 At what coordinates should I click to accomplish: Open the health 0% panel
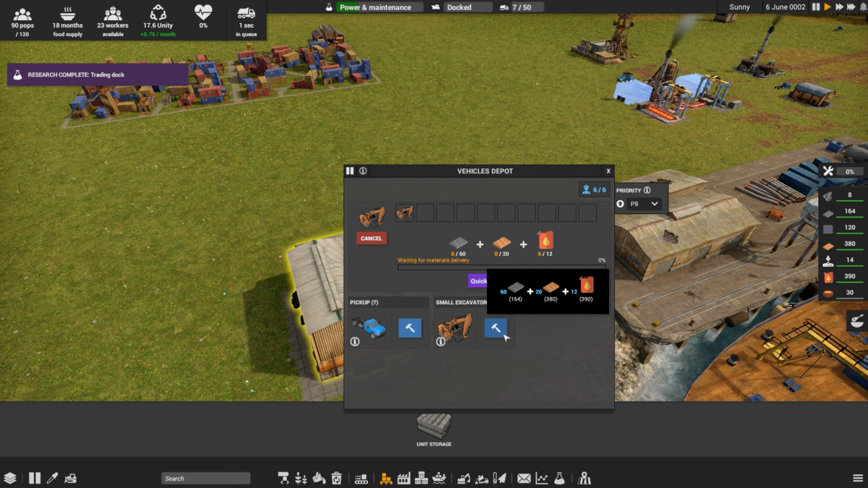click(203, 17)
